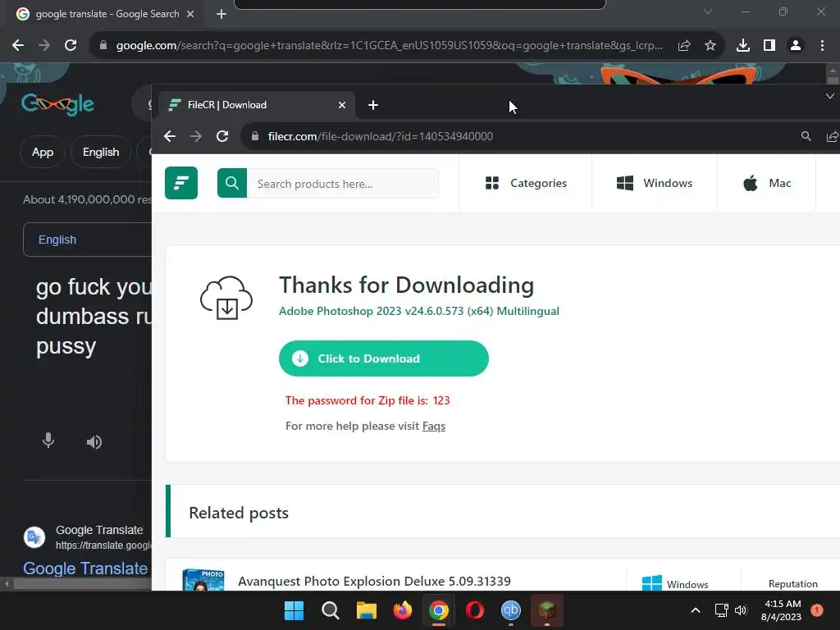
Task: Open new tab in FileCR window
Action: point(373,105)
